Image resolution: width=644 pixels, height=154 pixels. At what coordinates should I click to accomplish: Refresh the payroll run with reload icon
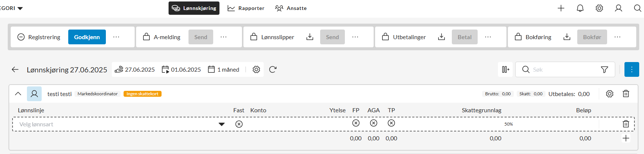(x=273, y=69)
